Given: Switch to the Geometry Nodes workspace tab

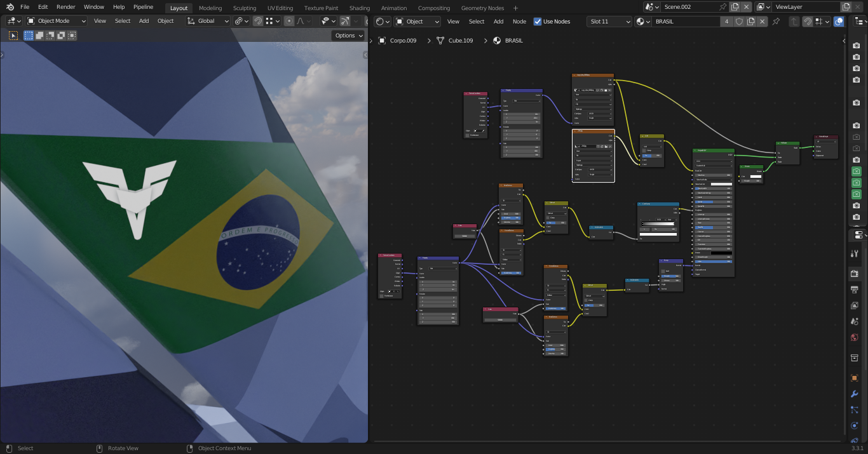Looking at the screenshot, I should [x=482, y=8].
